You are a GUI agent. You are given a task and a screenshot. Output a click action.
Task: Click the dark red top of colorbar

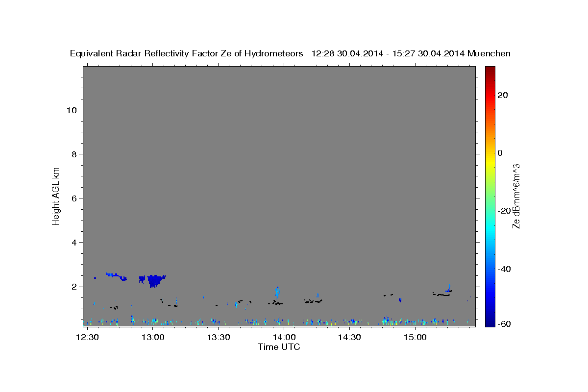click(490, 71)
